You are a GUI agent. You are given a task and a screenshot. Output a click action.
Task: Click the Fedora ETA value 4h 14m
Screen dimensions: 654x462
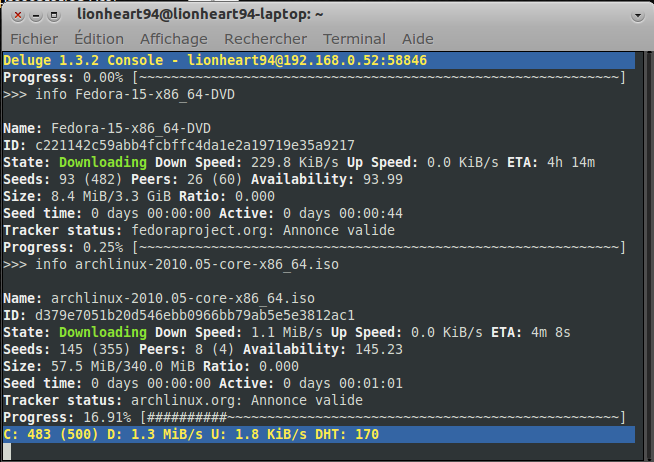571,162
